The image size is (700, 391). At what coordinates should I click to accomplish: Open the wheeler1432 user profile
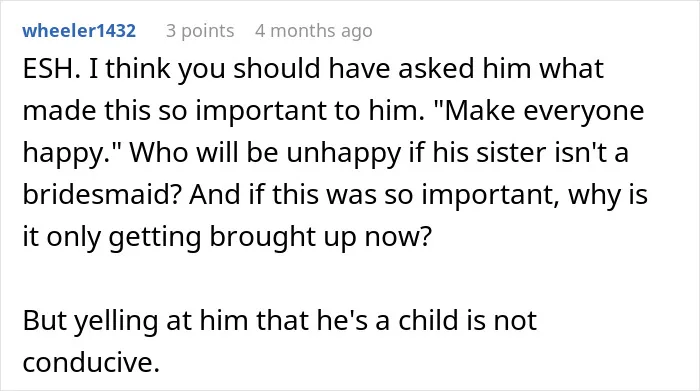pyautogui.click(x=79, y=31)
